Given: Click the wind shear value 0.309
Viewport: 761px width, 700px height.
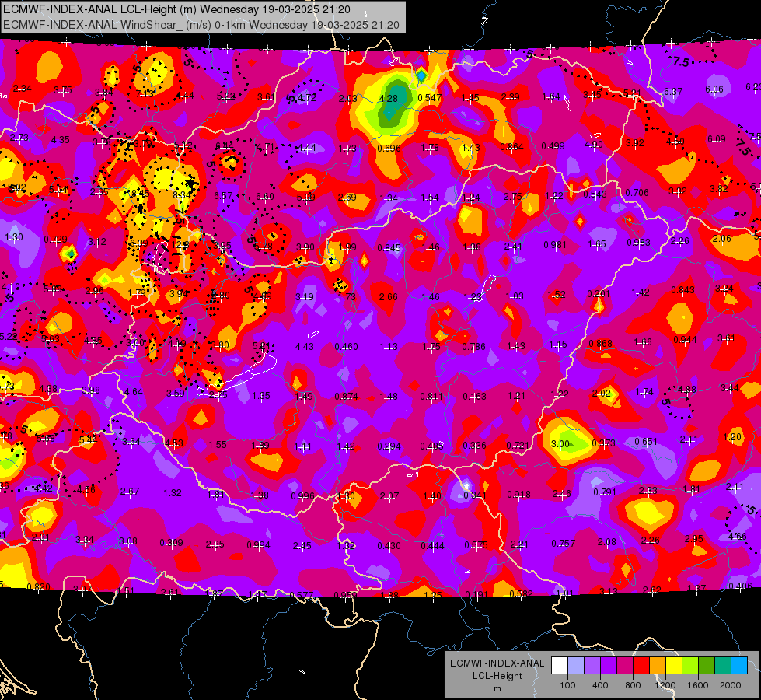Looking at the screenshot, I should [x=171, y=542].
